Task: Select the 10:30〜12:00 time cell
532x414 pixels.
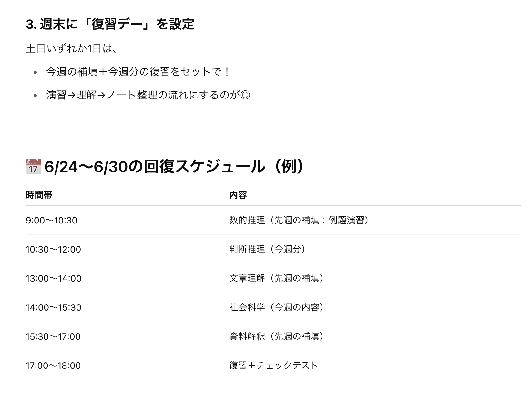Action: click(x=53, y=249)
